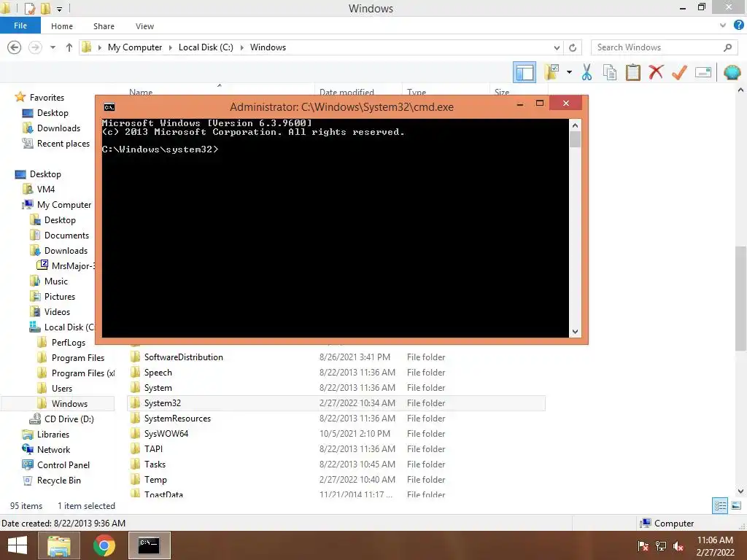Open the File ribbon tab
The image size is (747, 560).
tap(20, 26)
